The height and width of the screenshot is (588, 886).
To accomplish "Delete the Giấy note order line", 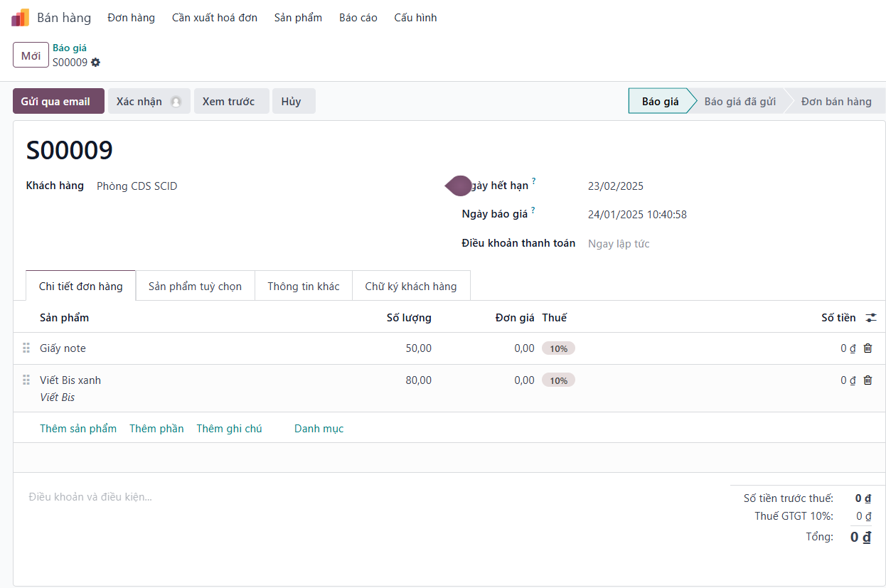I will coord(868,348).
